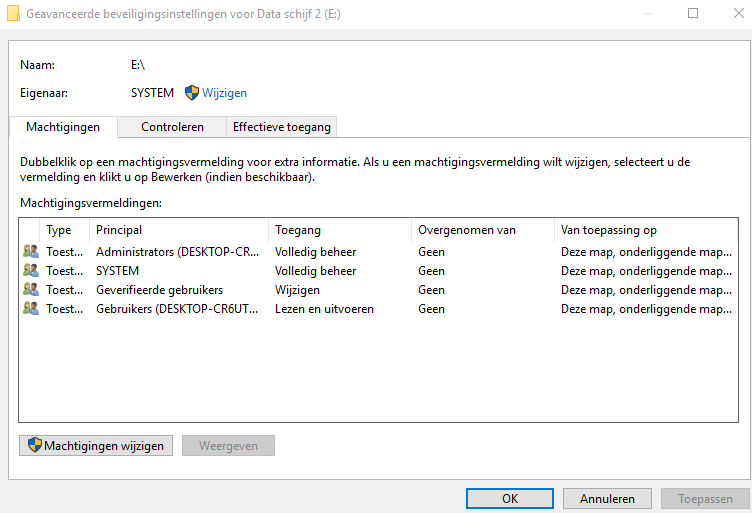This screenshot has width=752, height=513.
Task: Switch to the Controleren tab
Action: [x=172, y=127]
